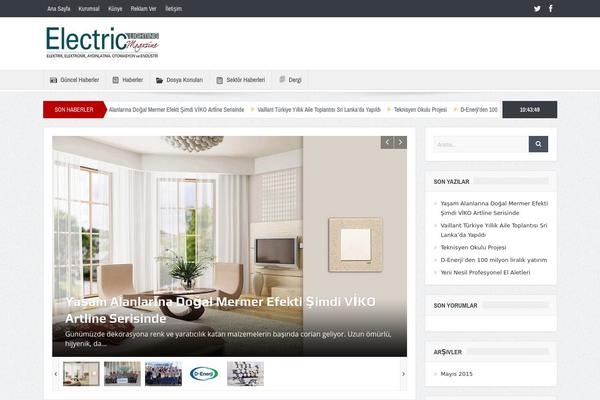Click the search magnifier button
The width and height of the screenshot is (600, 400).
[x=538, y=144]
